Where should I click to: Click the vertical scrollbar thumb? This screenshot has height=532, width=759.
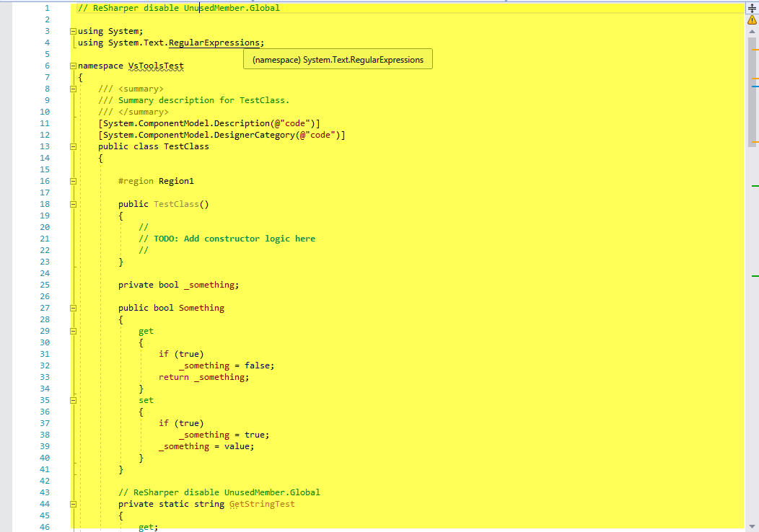pyautogui.click(x=752, y=90)
